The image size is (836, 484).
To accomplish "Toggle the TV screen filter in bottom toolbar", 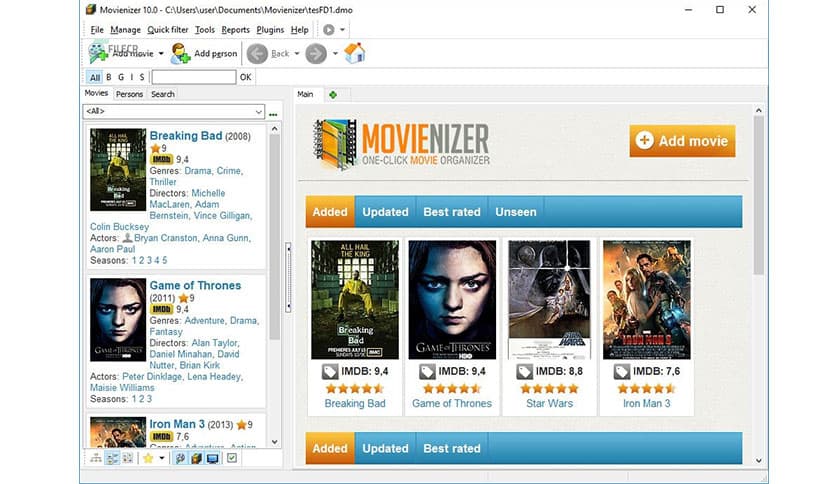I will point(212,458).
